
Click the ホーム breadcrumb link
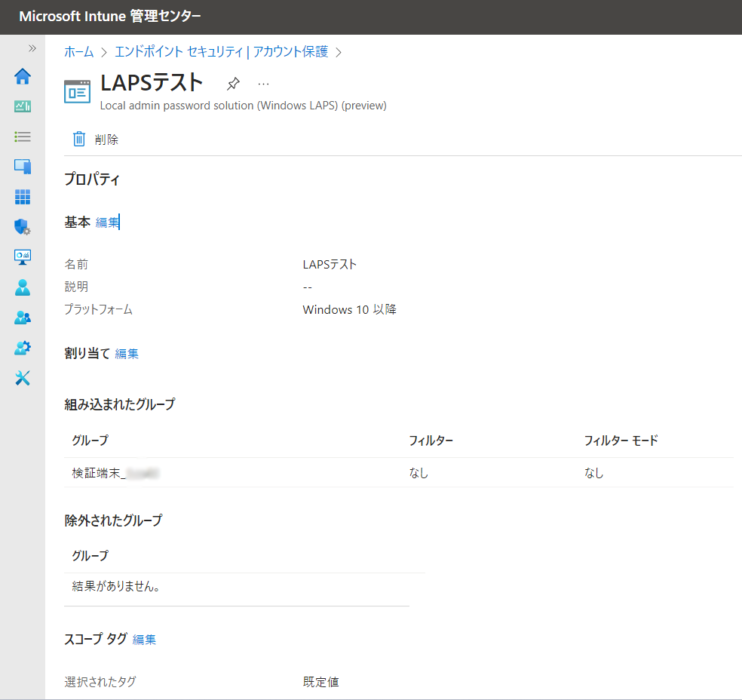point(79,52)
